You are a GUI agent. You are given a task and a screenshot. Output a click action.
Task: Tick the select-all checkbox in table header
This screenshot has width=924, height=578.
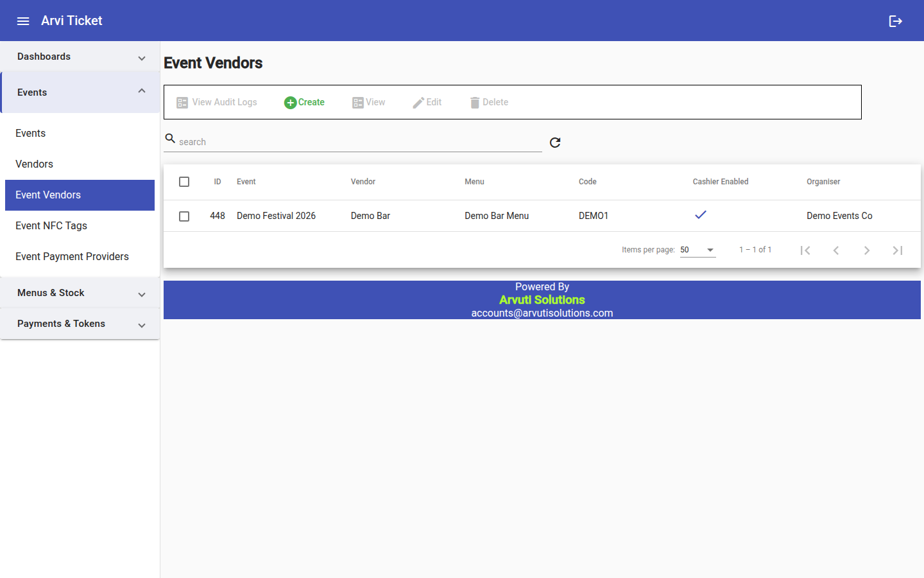tap(184, 182)
